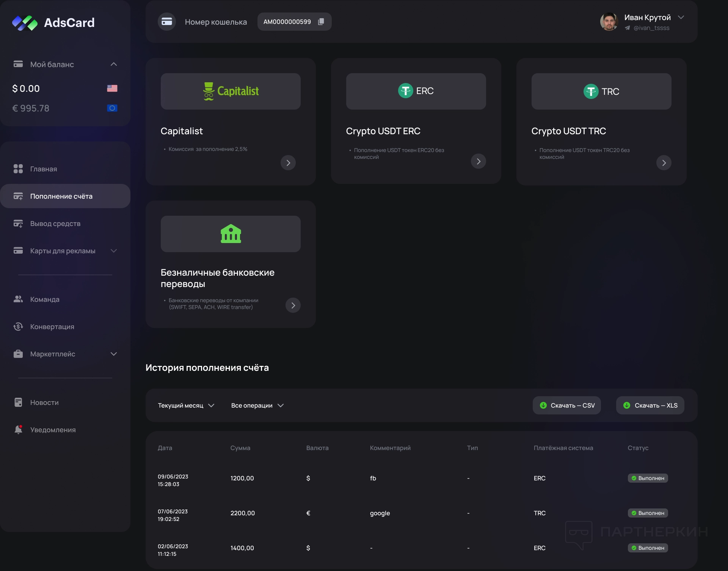Open the Crypto USDT TRC arrow
Image resolution: width=728 pixels, height=571 pixels.
click(x=664, y=163)
